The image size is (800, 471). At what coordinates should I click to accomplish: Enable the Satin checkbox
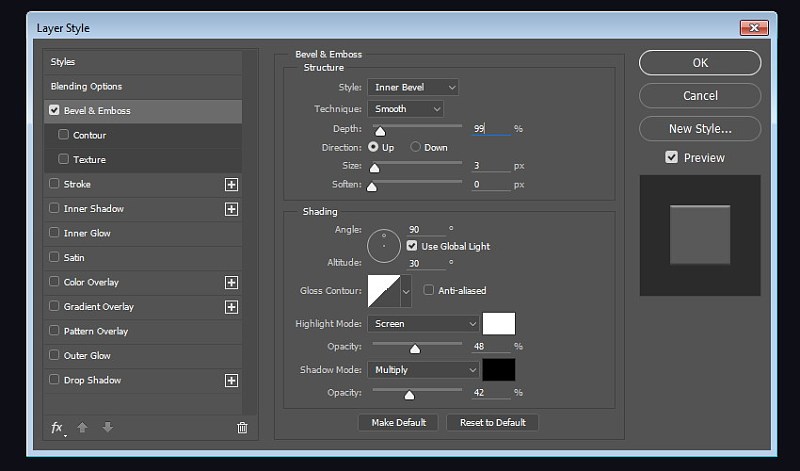[x=54, y=257]
